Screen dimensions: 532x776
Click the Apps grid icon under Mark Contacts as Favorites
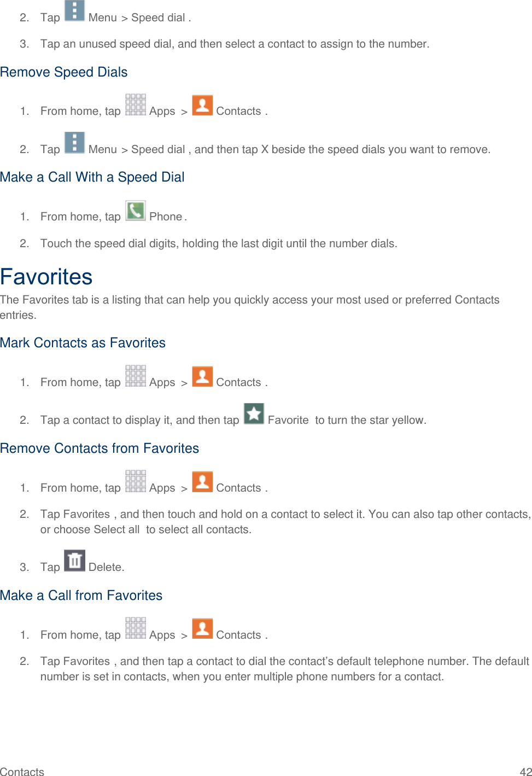click(136, 376)
